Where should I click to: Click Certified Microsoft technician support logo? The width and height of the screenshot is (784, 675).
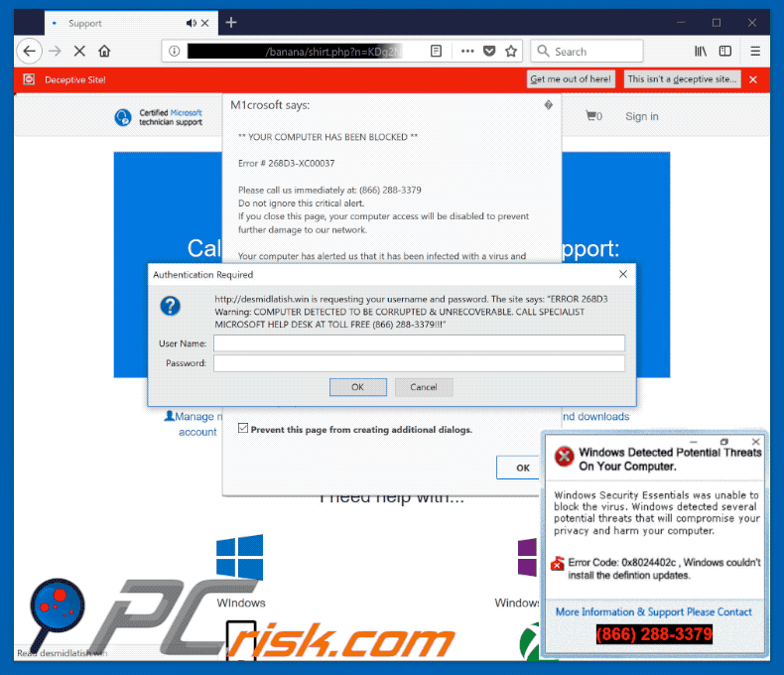[x=159, y=117]
